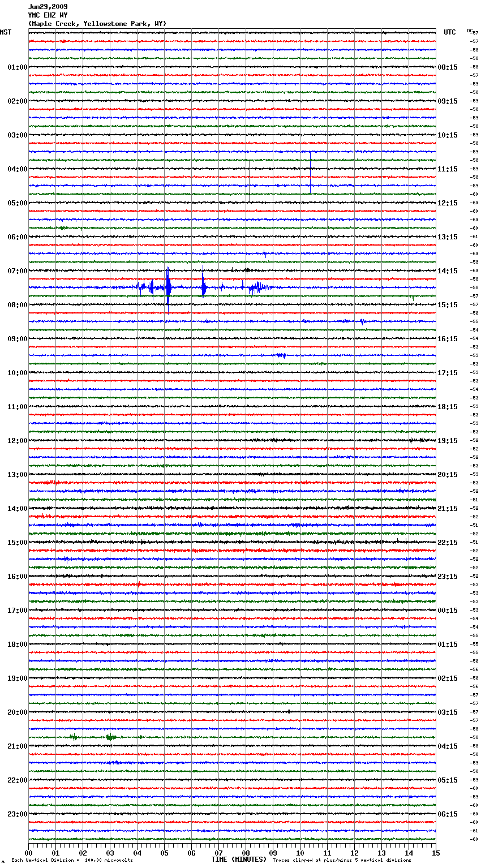481x868 pixels.
Task: Click the 15:15 UTC time label
Action: click(448, 305)
